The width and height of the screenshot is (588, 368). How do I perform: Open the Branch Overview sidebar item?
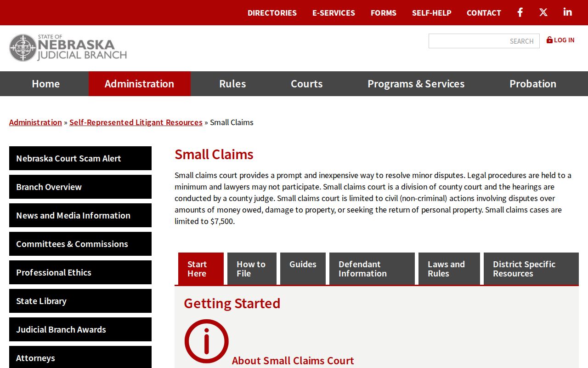pyautogui.click(x=80, y=187)
